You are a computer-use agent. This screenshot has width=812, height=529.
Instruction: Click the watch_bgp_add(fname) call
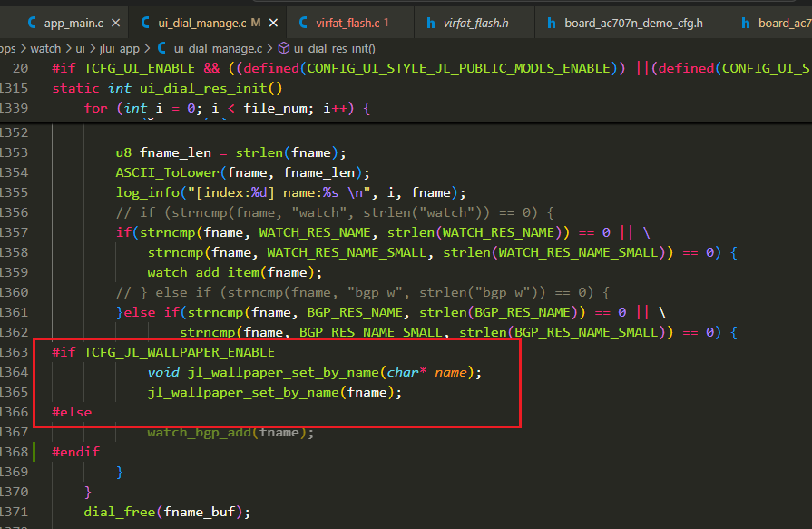230,432
